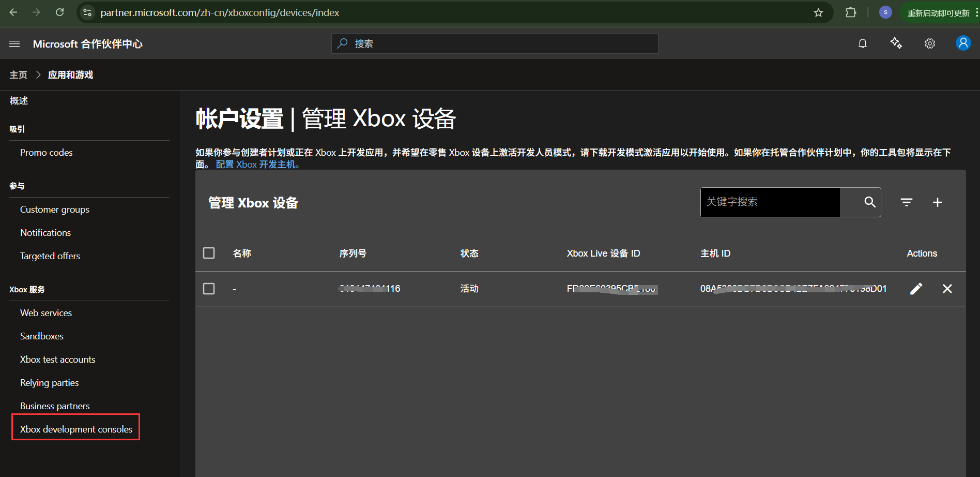Open the notifications bell
Viewport: 980px width, 477px height.
click(x=862, y=44)
